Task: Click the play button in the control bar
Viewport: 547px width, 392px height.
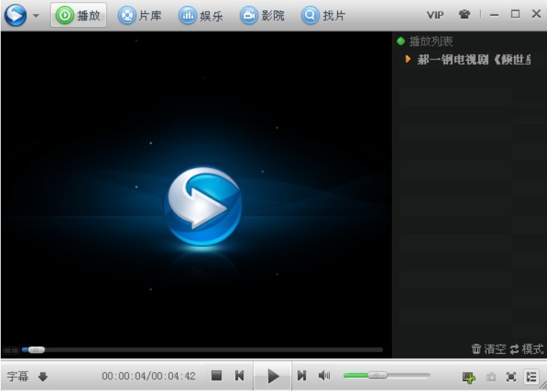Action: (273, 376)
